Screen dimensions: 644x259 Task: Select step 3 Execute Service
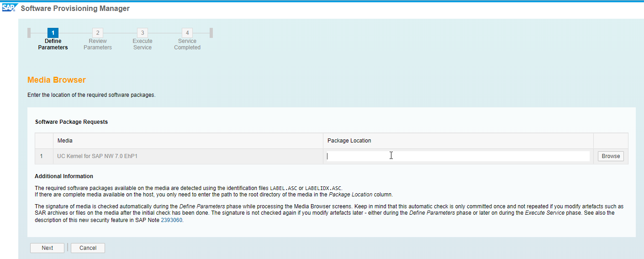[x=143, y=39]
